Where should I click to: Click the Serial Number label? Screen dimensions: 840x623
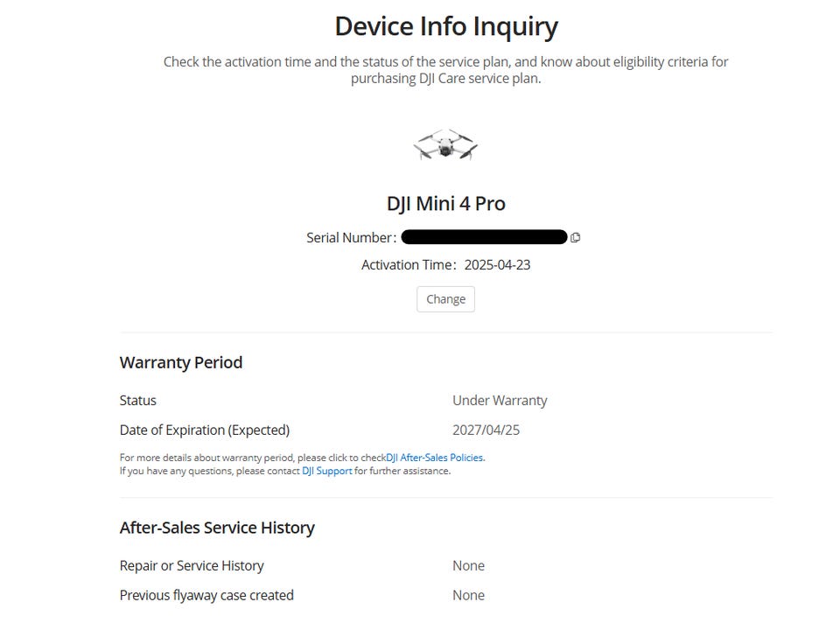[x=350, y=237]
